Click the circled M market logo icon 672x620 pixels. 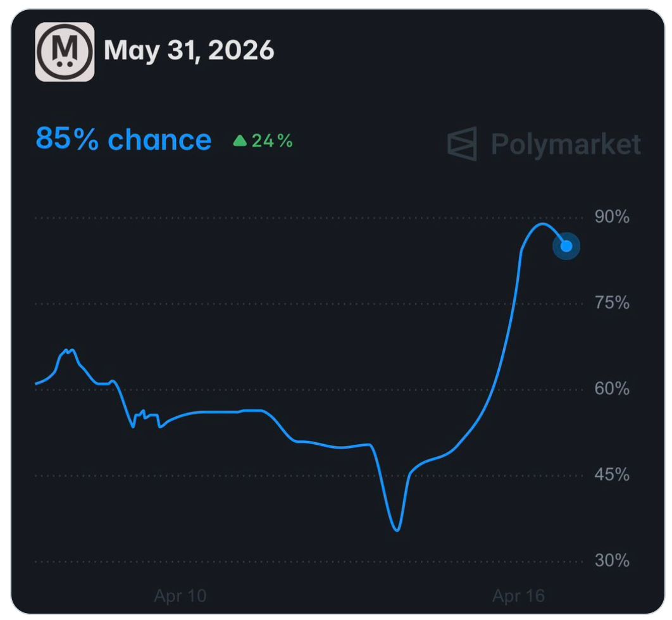click(x=65, y=52)
